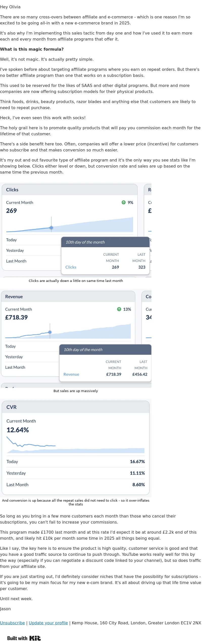Select the Yesterday row in CVR card
202x644 pixels.
coord(76,473)
